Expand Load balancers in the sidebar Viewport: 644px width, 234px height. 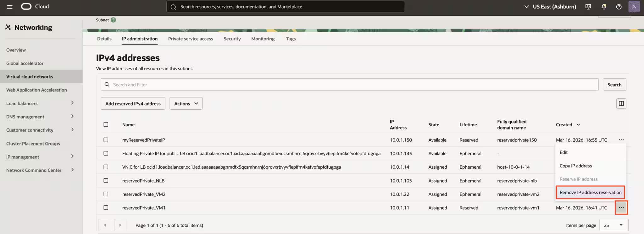tap(72, 103)
